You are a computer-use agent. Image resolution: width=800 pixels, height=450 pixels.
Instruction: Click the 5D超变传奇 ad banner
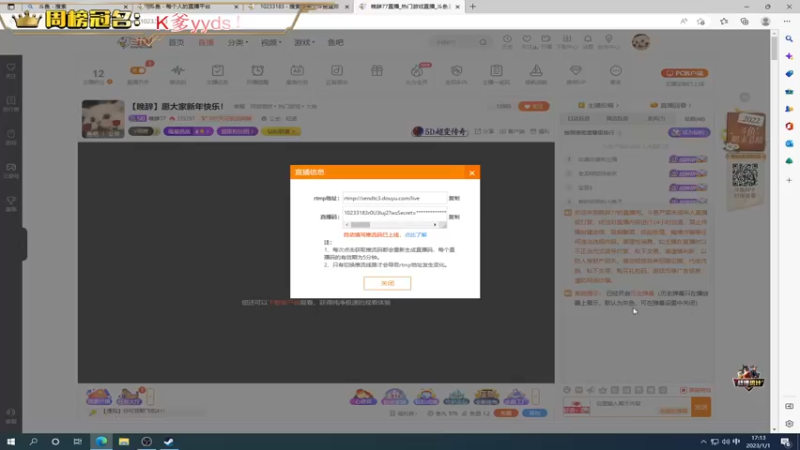(440, 132)
